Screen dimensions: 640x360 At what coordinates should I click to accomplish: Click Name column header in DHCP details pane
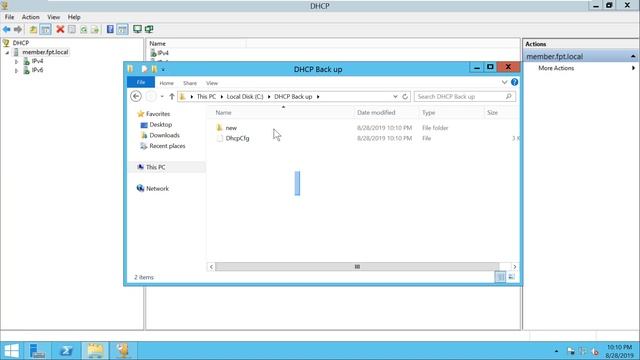click(x=157, y=44)
